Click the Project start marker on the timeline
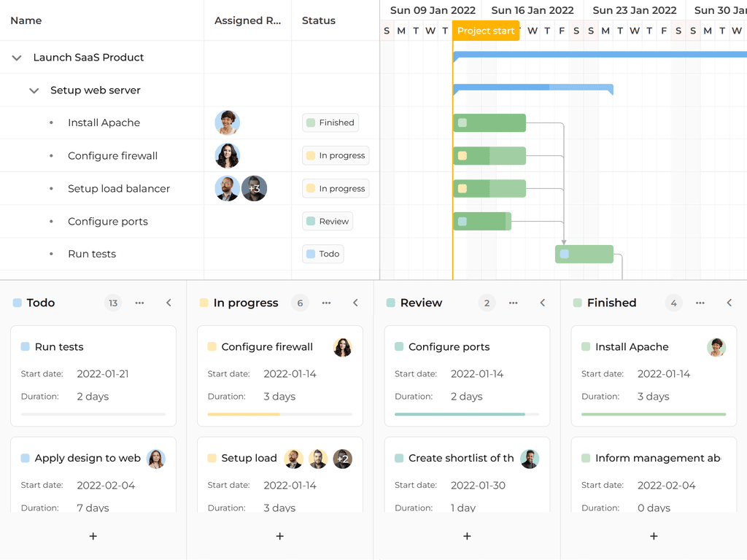The width and height of the screenshot is (747, 560). click(485, 31)
